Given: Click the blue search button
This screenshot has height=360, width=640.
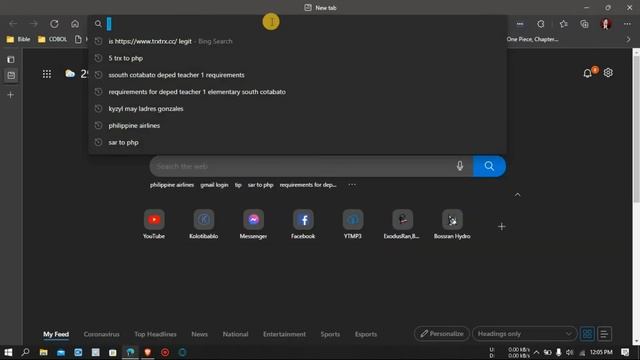Looking at the screenshot, I should click(489, 166).
